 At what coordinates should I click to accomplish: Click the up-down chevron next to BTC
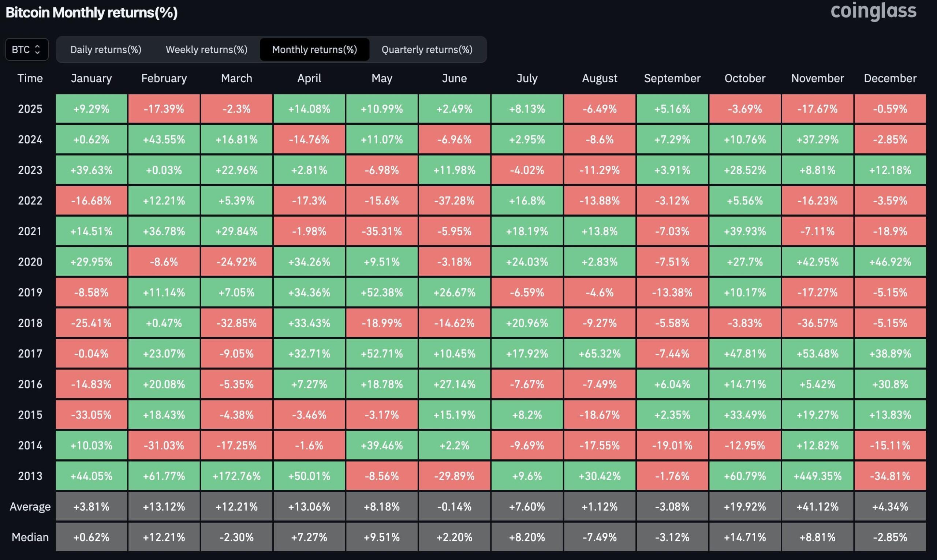(37, 49)
